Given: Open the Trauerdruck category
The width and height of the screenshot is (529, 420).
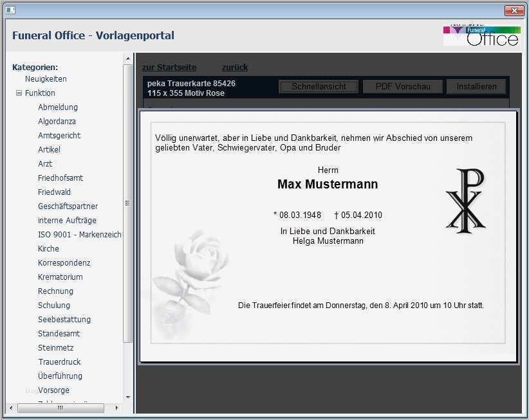Looking at the screenshot, I should point(60,361).
